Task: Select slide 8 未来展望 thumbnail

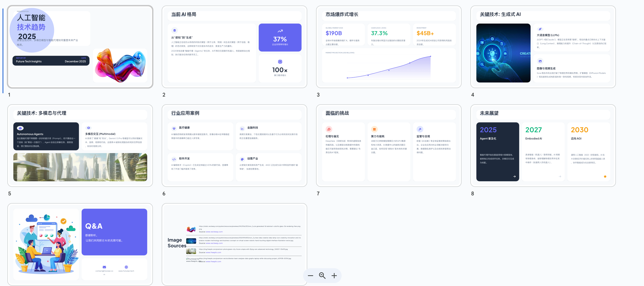Action: pyautogui.click(x=543, y=146)
